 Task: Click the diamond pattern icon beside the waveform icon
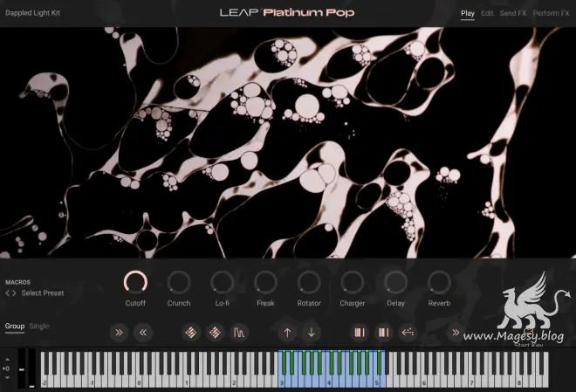click(215, 333)
